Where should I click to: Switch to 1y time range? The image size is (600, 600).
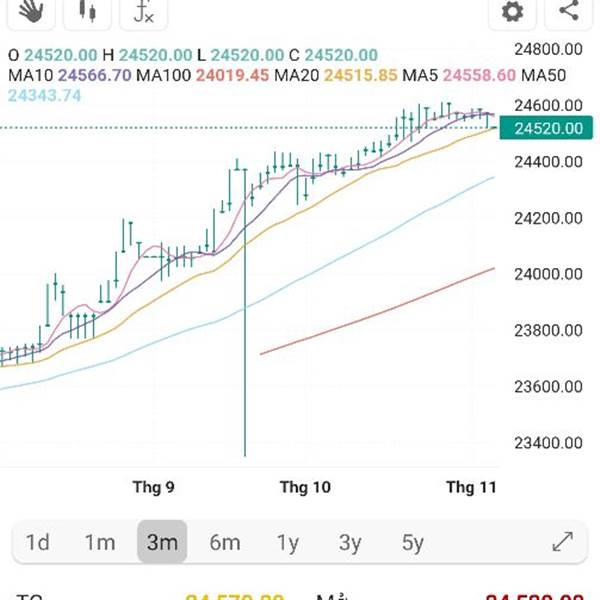[288, 542]
